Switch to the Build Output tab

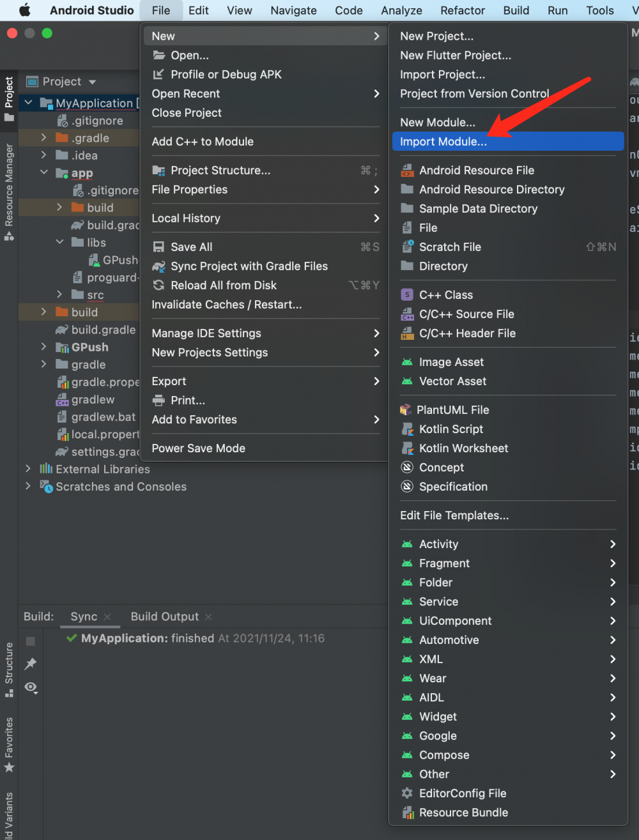[165, 616]
